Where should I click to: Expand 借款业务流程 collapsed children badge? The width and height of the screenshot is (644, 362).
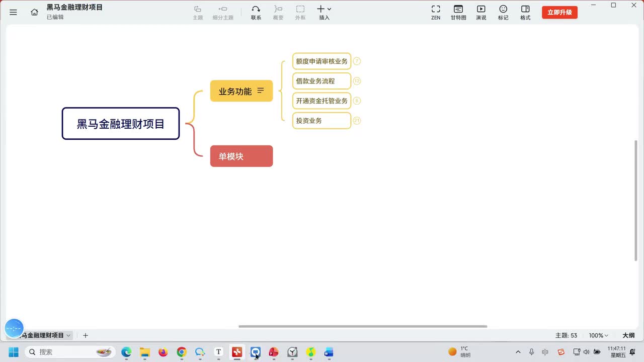[x=357, y=81]
